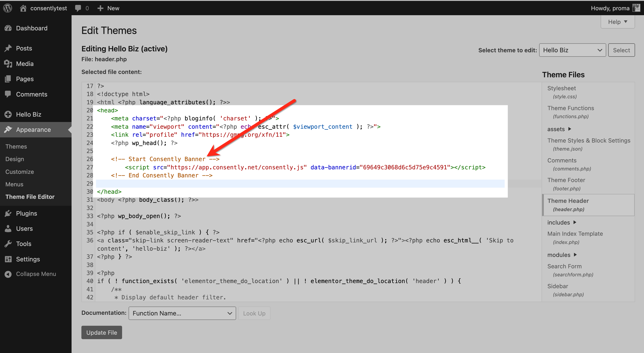This screenshot has width=644, height=353.
Task: Click the Posts pushpin icon
Action: click(x=8, y=48)
